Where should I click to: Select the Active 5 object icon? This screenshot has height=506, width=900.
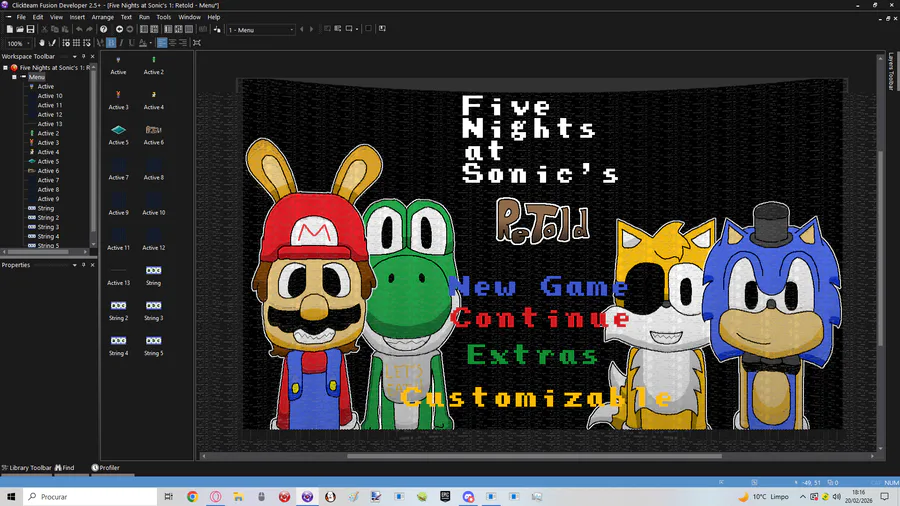(118, 130)
